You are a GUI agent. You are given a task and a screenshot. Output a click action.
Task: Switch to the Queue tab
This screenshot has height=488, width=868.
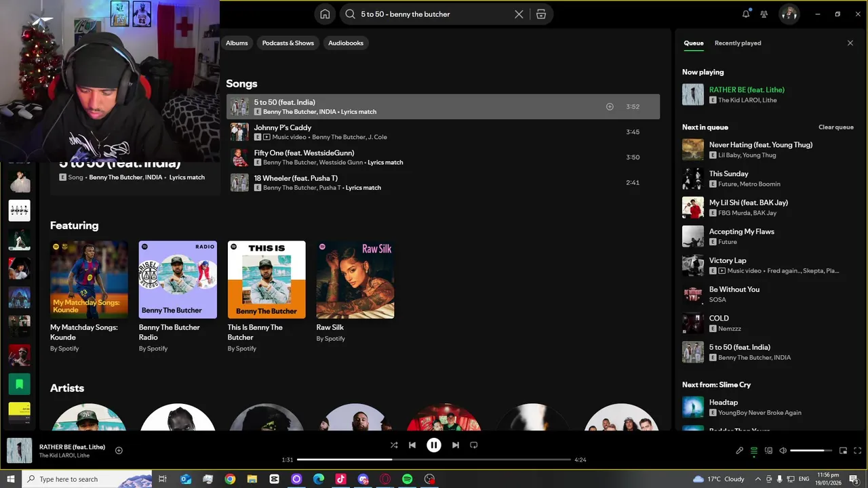(694, 43)
